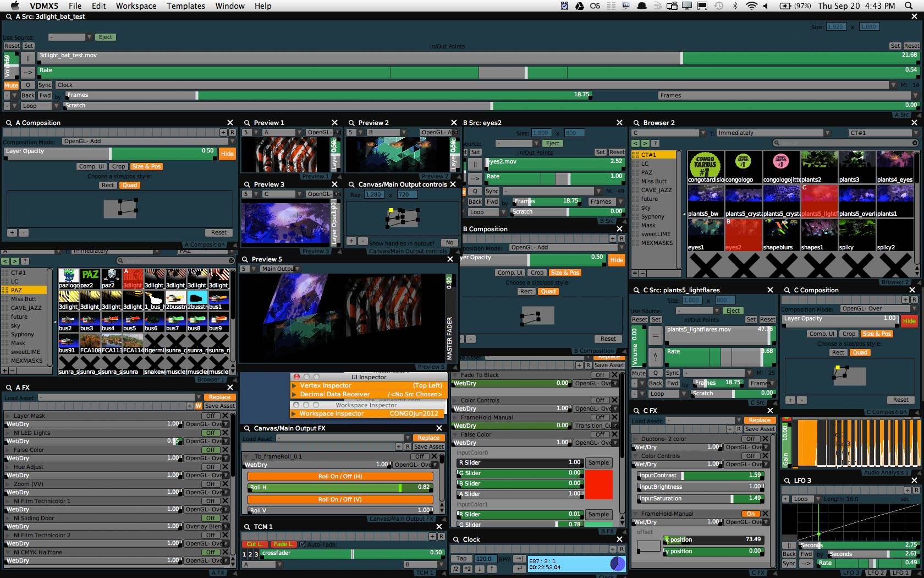The image size is (924, 578).
Task: Open the A Composition magnifier icon
Action: point(9,123)
